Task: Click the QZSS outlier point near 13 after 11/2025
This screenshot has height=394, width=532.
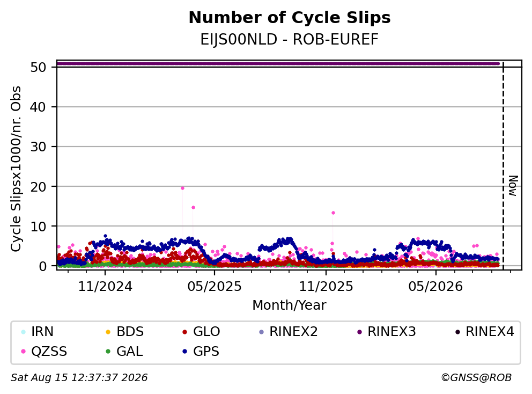Action: coord(333,213)
